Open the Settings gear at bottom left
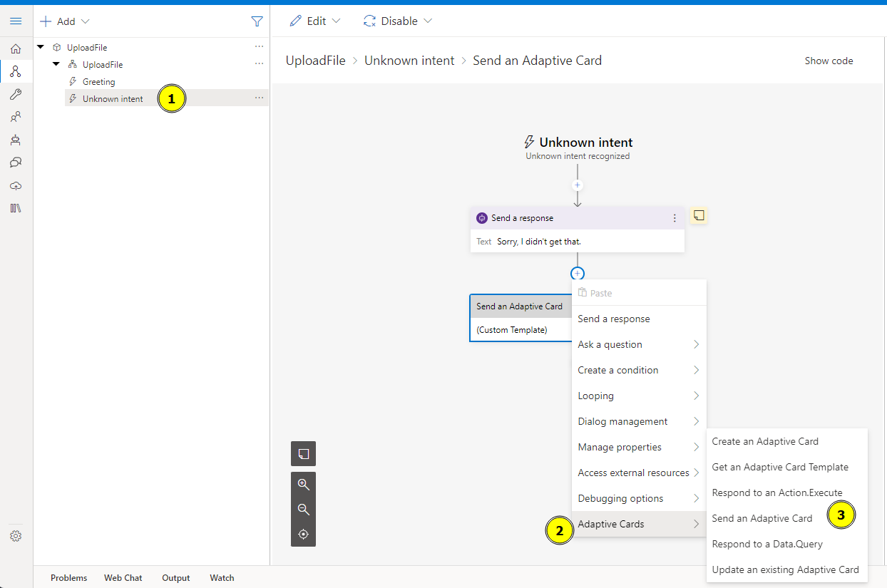The image size is (887, 588). pos(16,535)
